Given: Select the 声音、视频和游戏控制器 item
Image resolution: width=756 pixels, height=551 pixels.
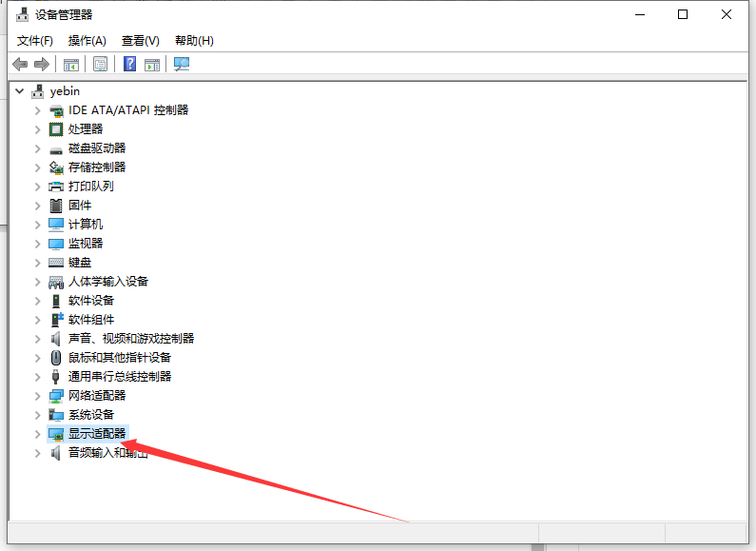Looking at the screenshot, I should click(x=130, y=339).
